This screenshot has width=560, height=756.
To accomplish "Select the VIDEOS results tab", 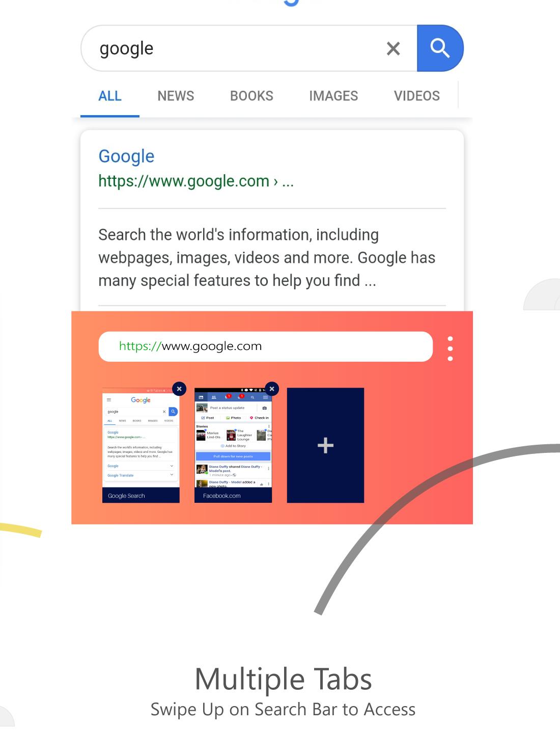I will tap(417, 96).
